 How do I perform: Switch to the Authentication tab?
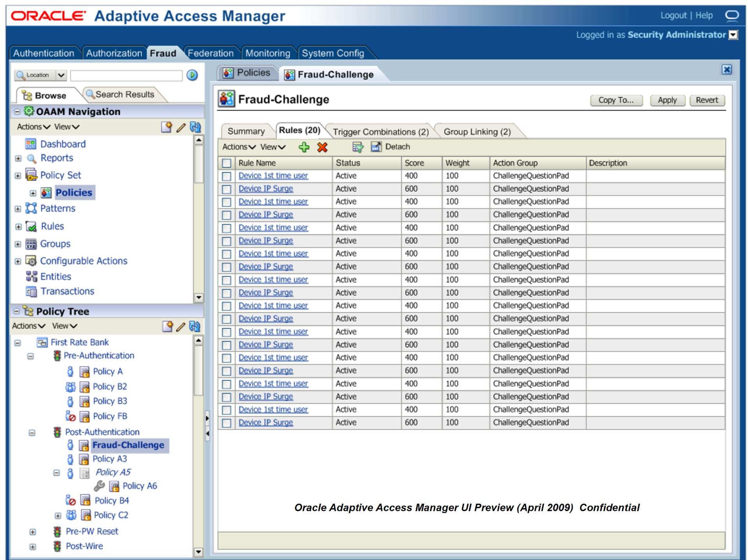coord(44,53)
